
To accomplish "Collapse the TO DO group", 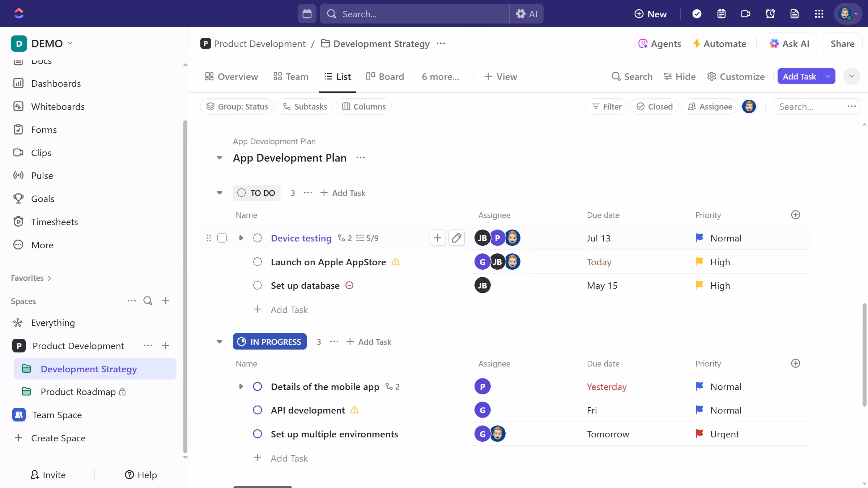I will click(220, 193).
